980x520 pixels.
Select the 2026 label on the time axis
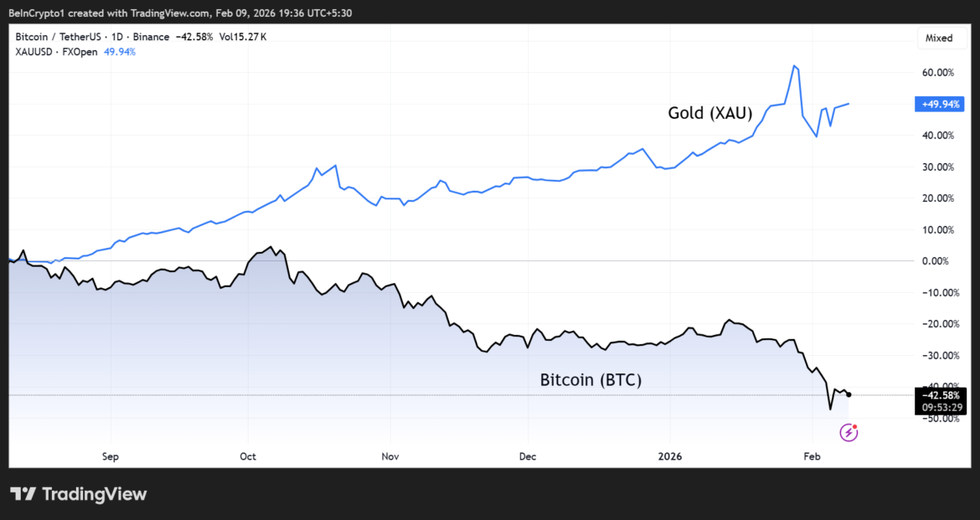[669, 456]
